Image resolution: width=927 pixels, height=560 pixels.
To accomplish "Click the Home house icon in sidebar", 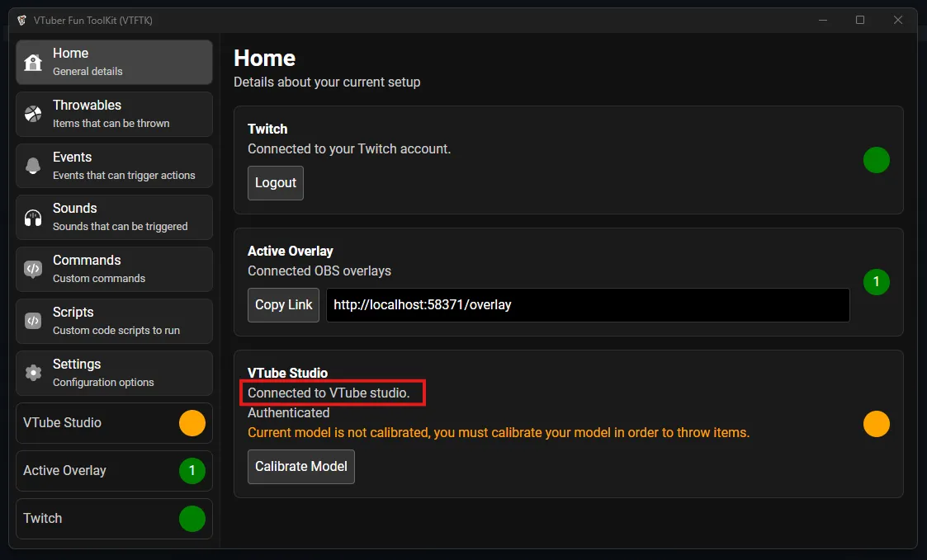I will point(33,63).
